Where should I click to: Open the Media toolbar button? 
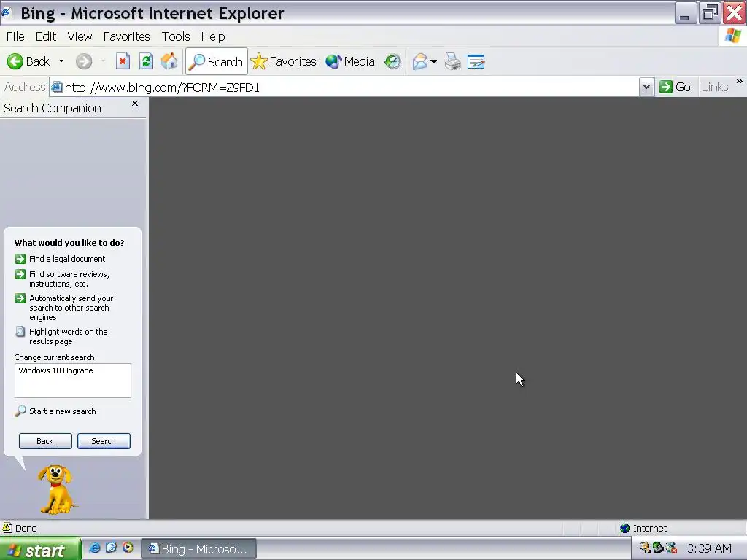pos(350,61)
